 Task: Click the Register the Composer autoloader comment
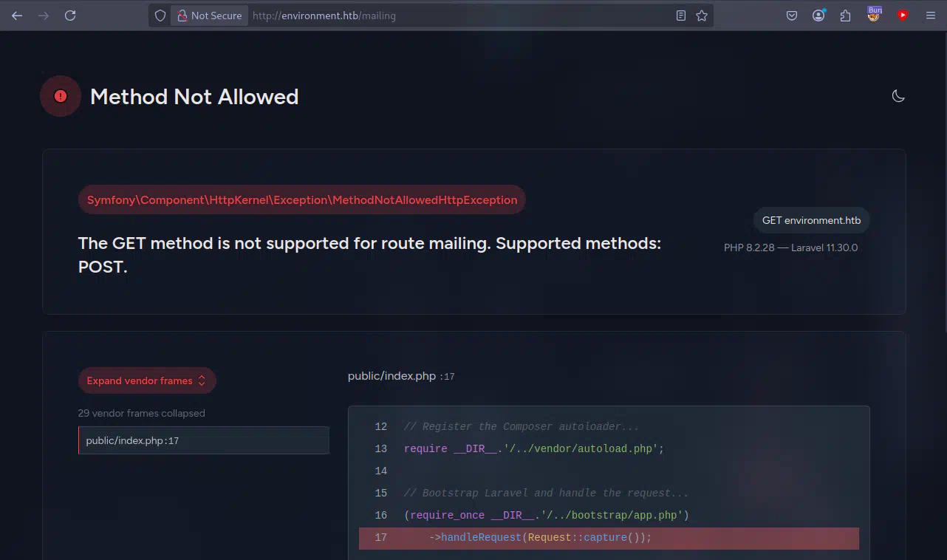(522, 426)
